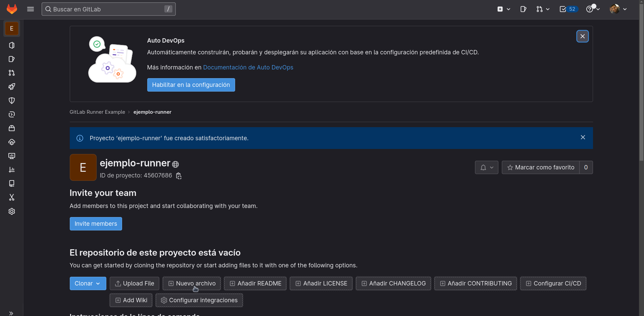Open notification bell dropdown
Screen dimensions: 644x316
click(487, 167)
